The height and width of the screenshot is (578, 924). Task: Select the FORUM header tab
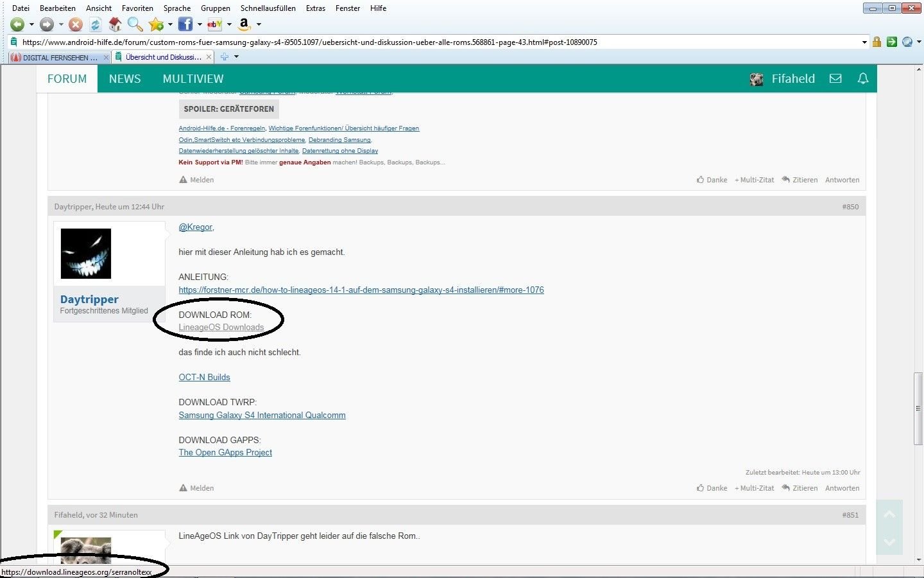click(x=67, y=78)
